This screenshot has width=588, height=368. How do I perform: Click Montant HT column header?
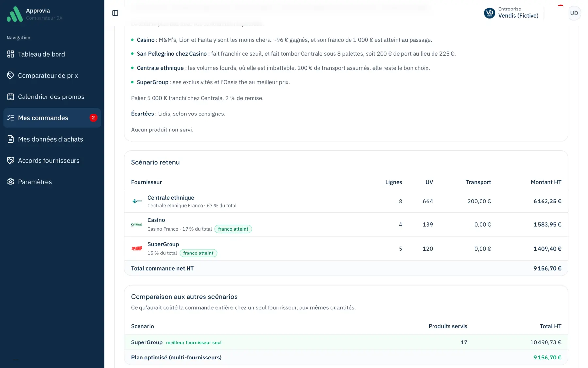pyautogui.click(x=546, y=182)
